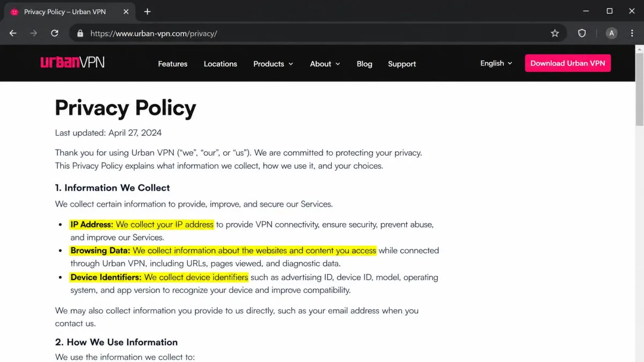Image resolution: width=644 pixels, height=362 pixels.
Task: Open the shield extension icon
Action: [x=582, y=33]
